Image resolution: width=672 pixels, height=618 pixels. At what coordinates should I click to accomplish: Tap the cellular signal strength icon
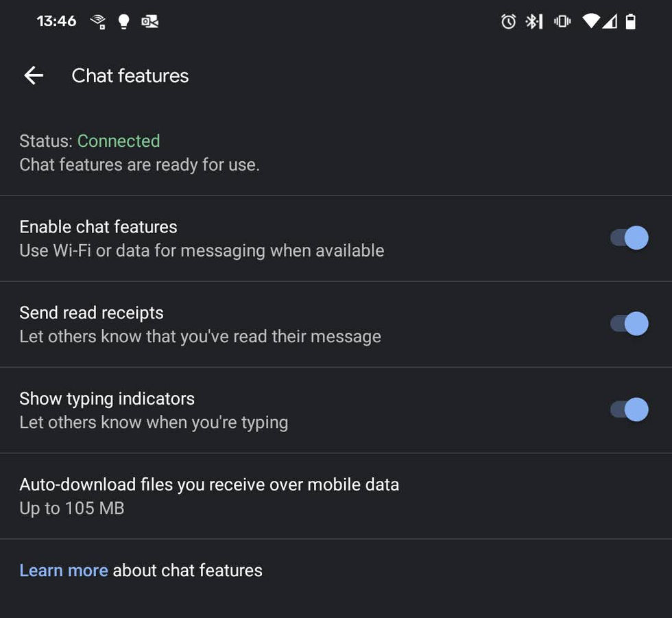[610, 21]
